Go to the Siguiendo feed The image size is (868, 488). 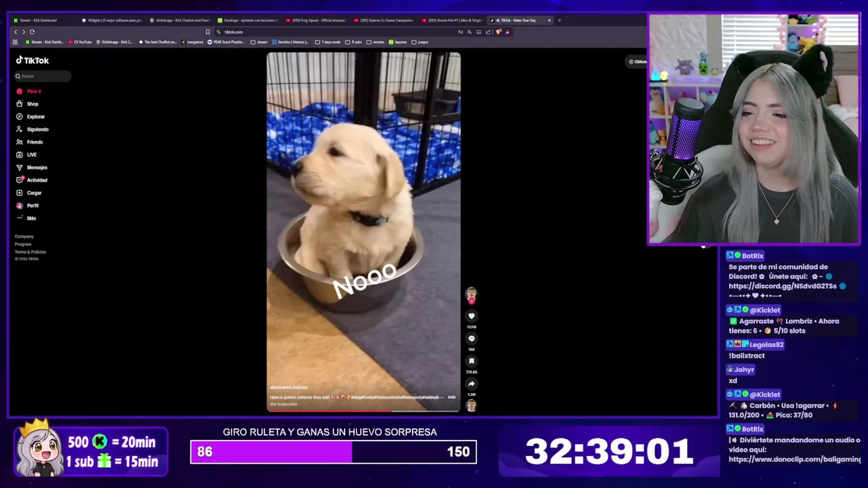click(x=32, y=129)
